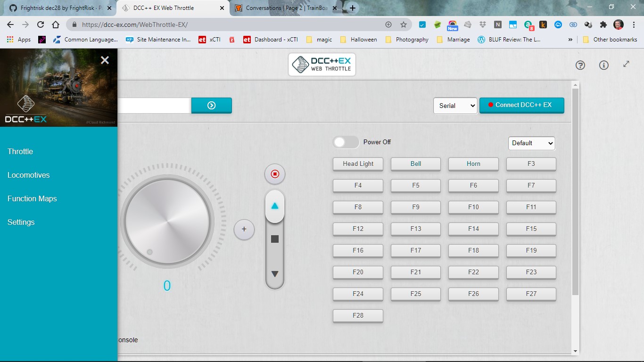Toggle the track Power switch
Viewport: 644px width, 362px height.
coord(346,142)
